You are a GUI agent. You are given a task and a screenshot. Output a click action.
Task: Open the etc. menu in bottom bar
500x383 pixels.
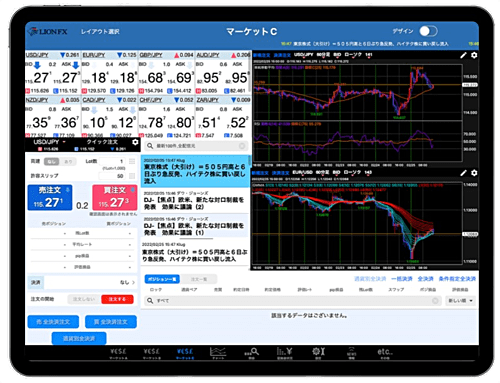coord(385,353)
